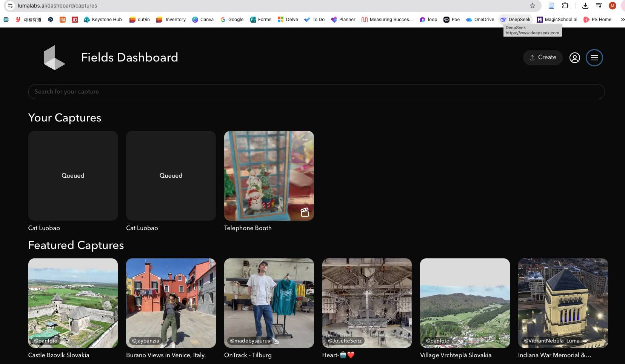The image size is (625, 364).
Task: Bookmark this page with the star icon
Action: pos(532,6)
